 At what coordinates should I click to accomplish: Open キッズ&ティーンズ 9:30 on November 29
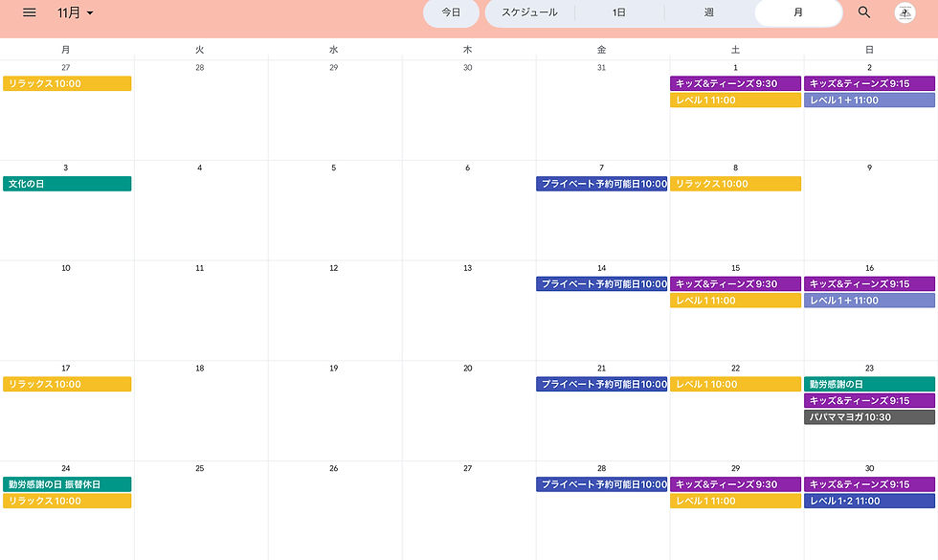[735, 484]
